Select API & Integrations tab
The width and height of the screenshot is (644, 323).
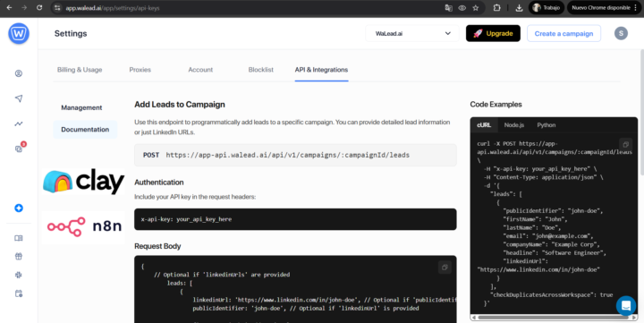(321, 70)
